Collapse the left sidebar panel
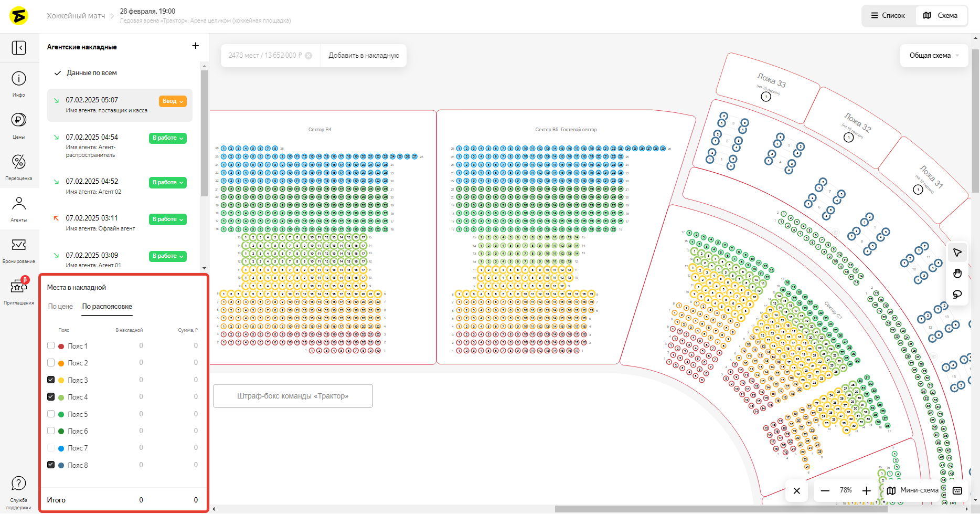The width and height of the screenshot is (980, 514). click(x=19, y=48)
